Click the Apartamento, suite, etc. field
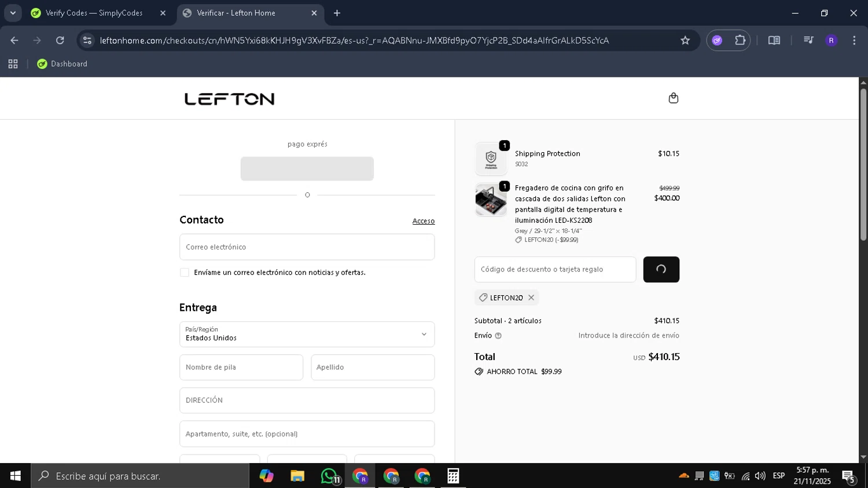The width and height of the screenshot is (868, 488). pos(307,434)
